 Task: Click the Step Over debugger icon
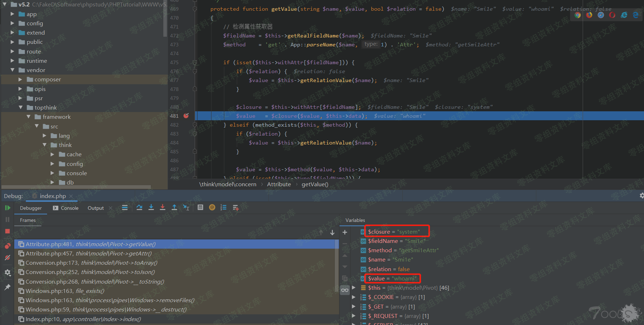pos(139,208)
